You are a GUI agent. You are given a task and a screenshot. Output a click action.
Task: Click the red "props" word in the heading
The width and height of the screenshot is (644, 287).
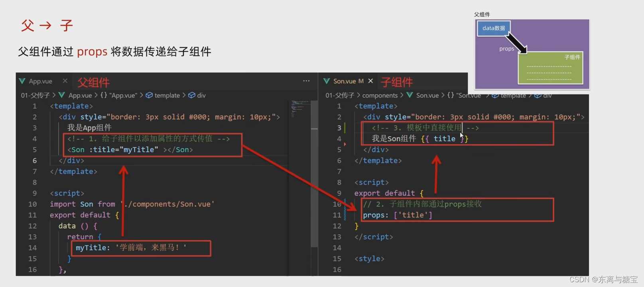92,52
